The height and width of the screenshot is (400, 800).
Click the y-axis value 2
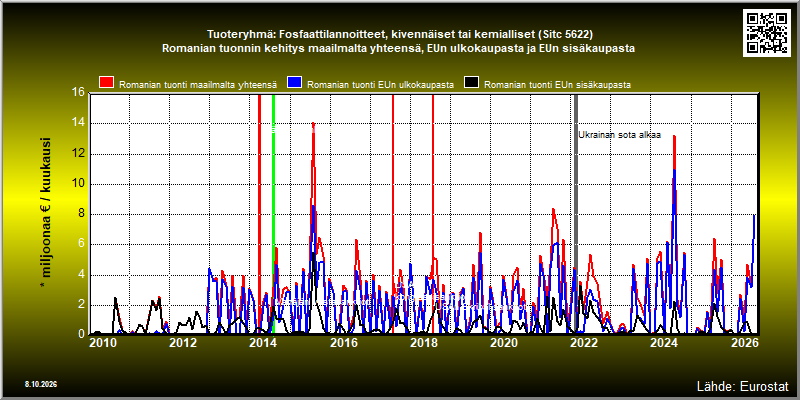click(x=81, y=305)
